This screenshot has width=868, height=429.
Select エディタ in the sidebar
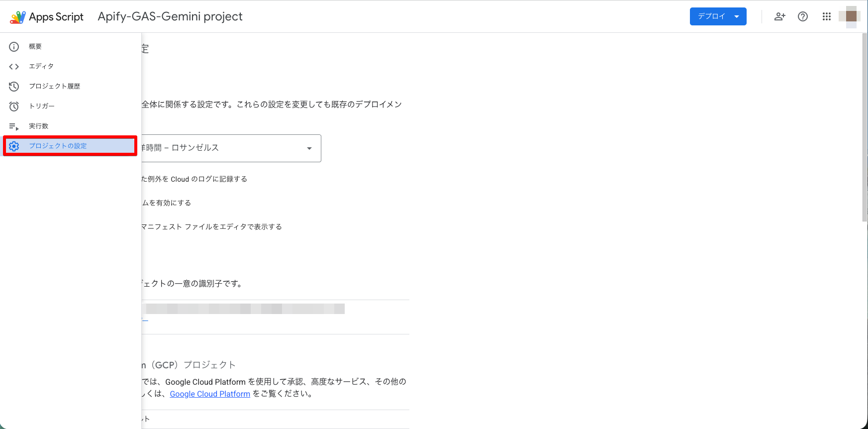(41, 66)
